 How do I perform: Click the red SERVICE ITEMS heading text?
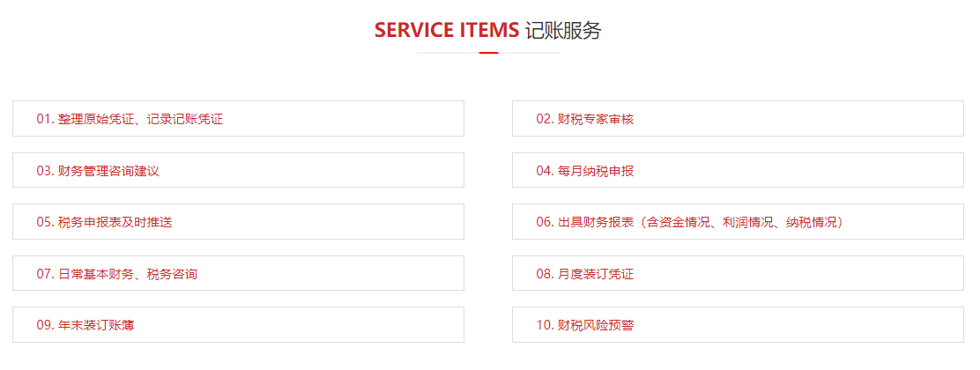[x=446, y=30]
